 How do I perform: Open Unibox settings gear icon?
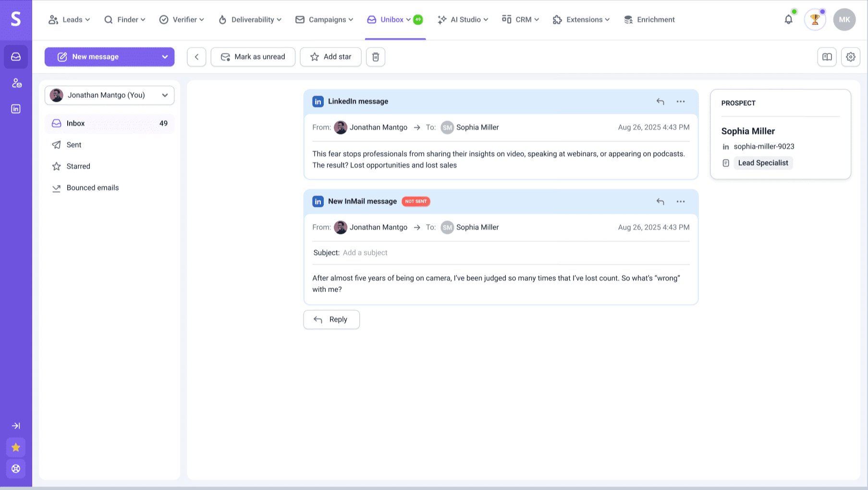point(850,57)
